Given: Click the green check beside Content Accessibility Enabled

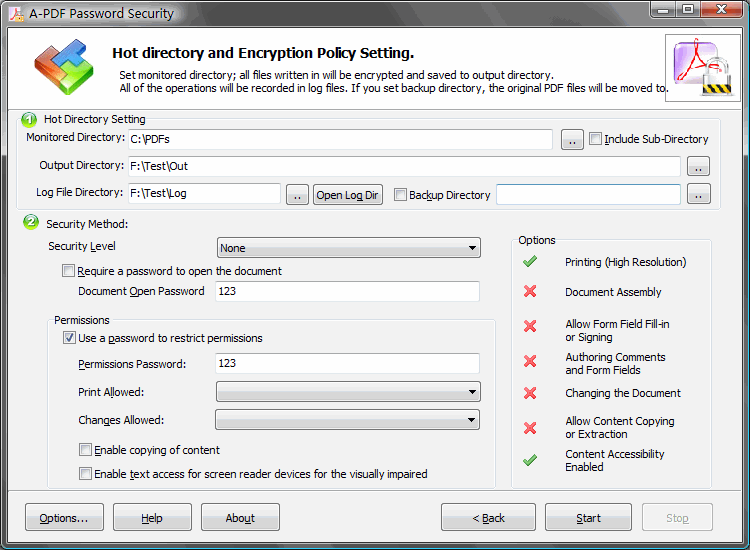Looking at the screenshot, I should [529, 460].
